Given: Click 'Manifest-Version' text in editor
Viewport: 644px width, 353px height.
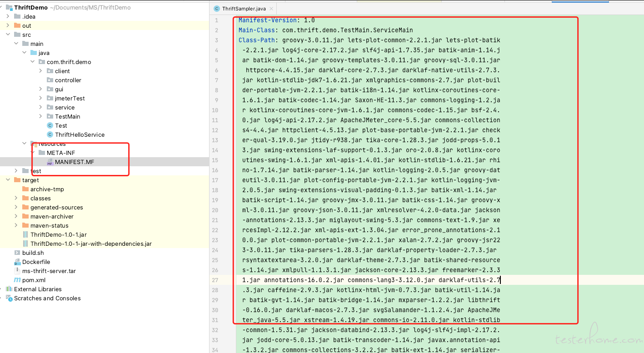Looking at the screenshot, I should 268,20.
